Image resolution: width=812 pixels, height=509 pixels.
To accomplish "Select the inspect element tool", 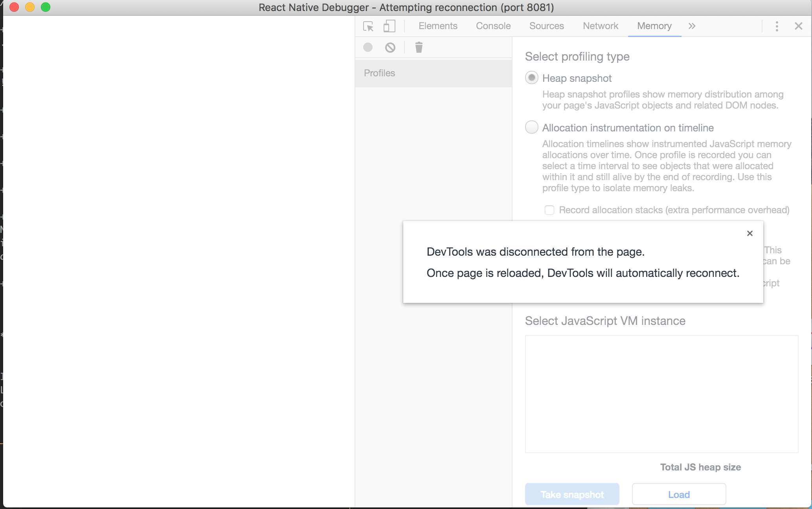I will 368,26.
